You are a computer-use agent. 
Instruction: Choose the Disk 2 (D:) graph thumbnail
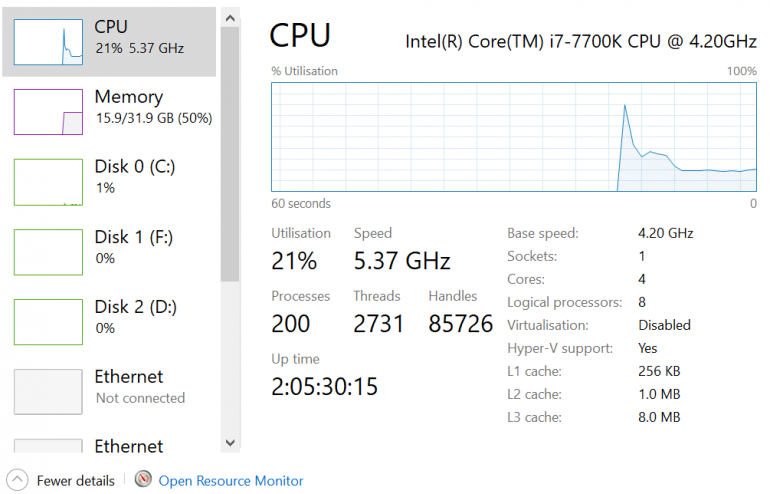(48, 321)
